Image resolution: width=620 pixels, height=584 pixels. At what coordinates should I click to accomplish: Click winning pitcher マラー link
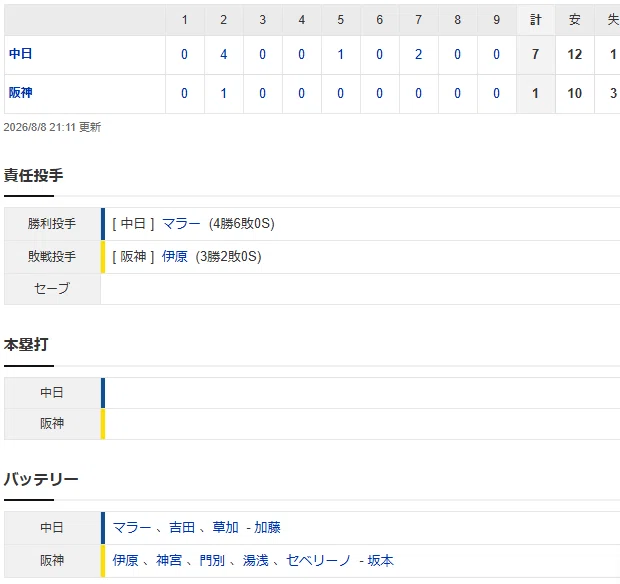coord(181,224)
